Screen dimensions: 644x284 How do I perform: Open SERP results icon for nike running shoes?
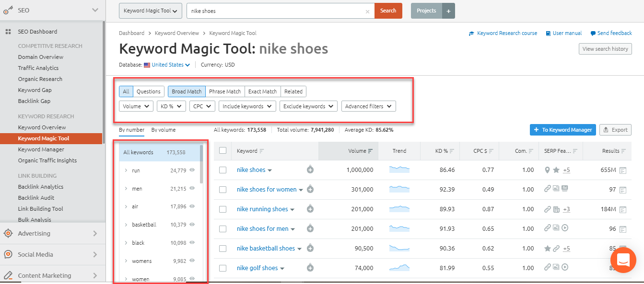[x=623, y=209]
